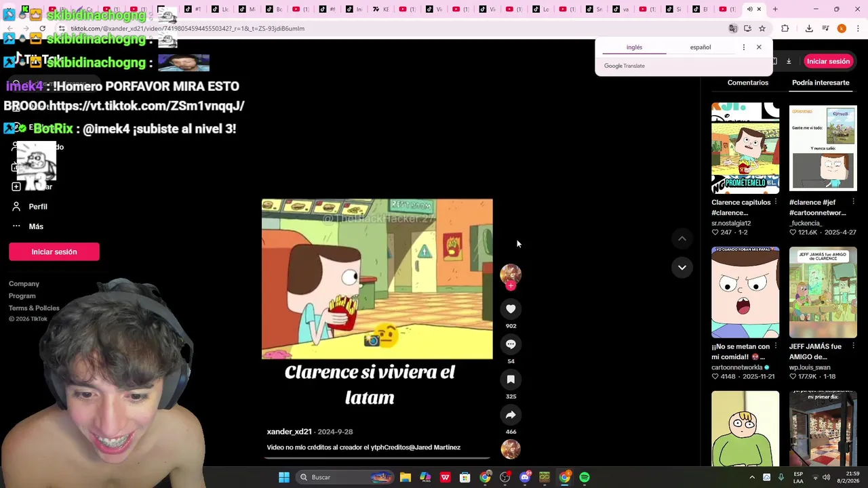Share the video with arrow icon
This screenshot has width=868, height=488.
point(511,415)
